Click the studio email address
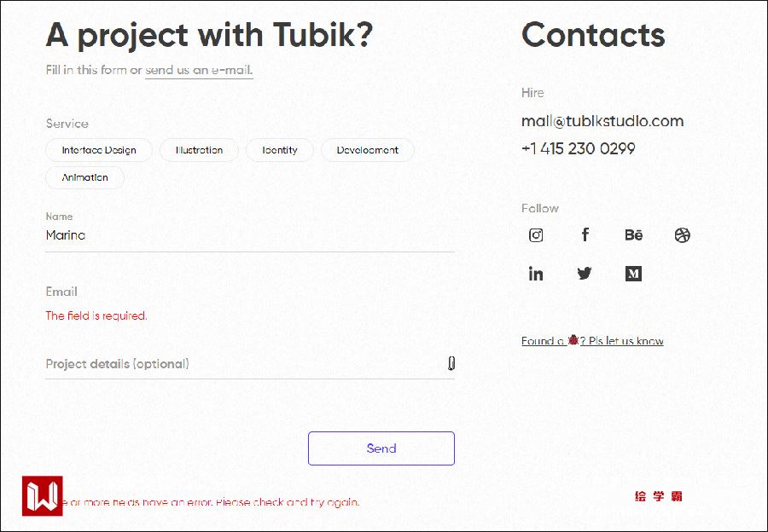Image resolution: width=768 pixels, height=532 pixels. click(x=602, y=121)
